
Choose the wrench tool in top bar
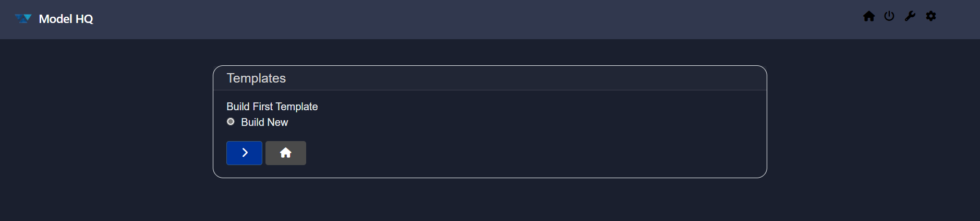(x=910, y=16)
